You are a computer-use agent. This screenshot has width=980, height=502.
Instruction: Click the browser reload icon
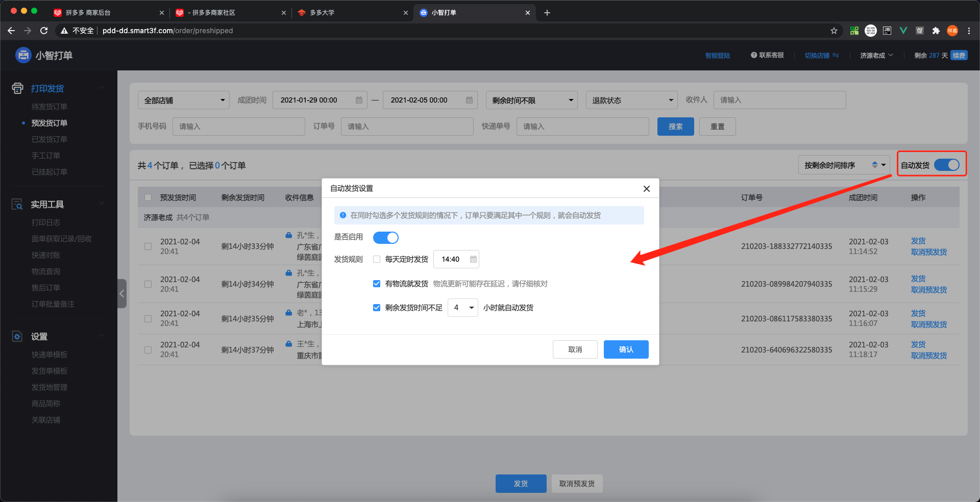[x=44, y=31]
